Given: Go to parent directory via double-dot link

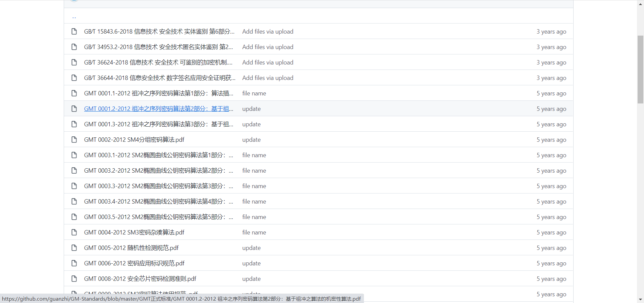Looking at the screenshot, I should click(74, 16).
